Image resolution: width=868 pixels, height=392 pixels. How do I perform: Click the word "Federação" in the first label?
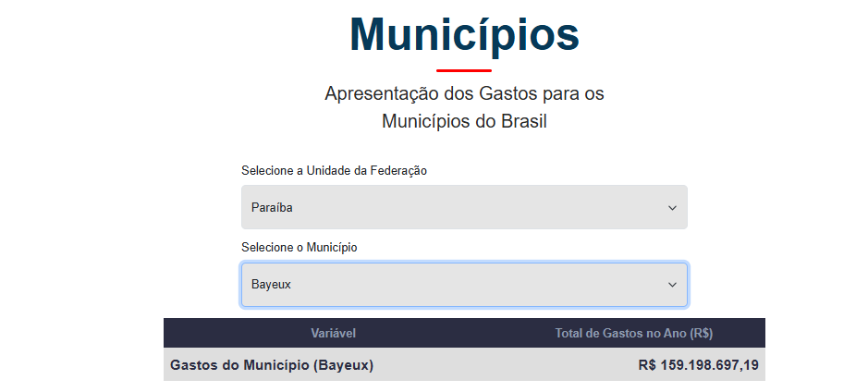click(398, 171)
